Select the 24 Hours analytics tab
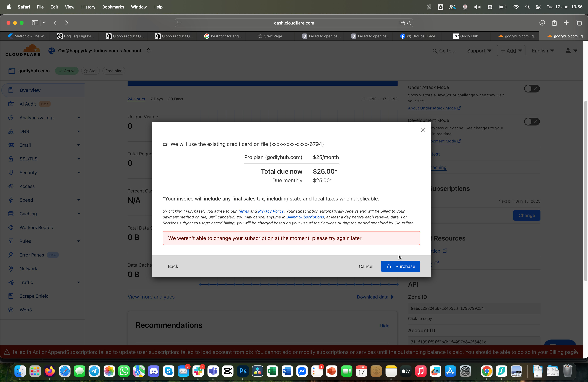The height and width of the screenshot is (382, 588). pos(136,99)
